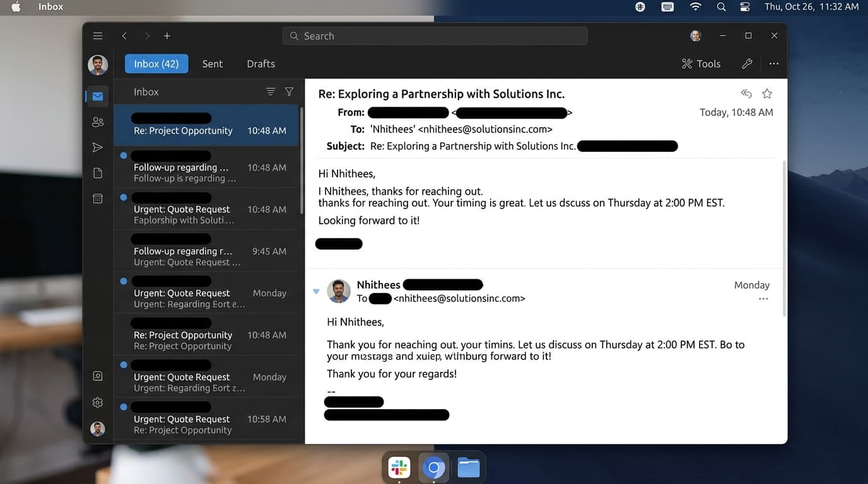Open Control Center in menu bar
The width and height of the screenshot is (868, 484).
(745, 7)
